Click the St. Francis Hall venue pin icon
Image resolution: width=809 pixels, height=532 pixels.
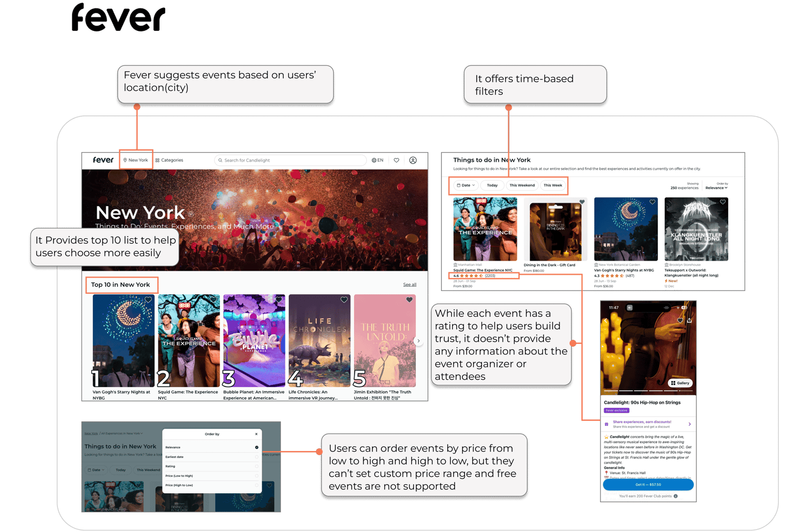(x=606, y=473)
